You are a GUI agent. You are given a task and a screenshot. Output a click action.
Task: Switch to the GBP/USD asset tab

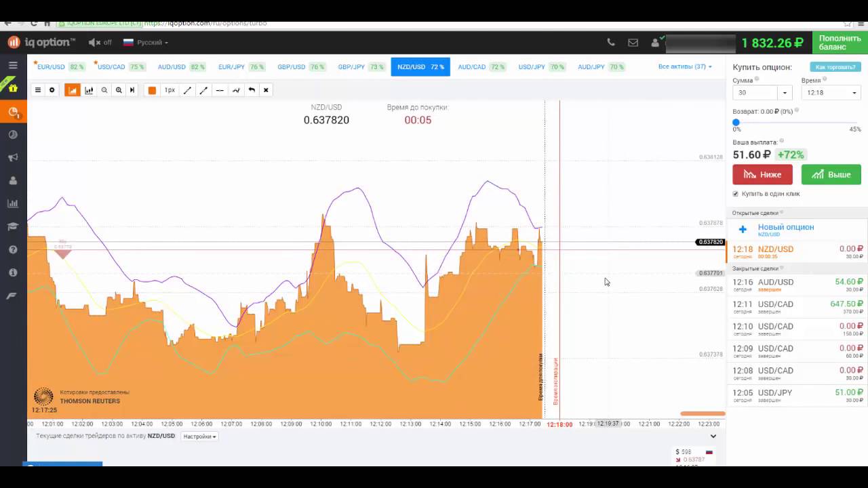[301, 67]
